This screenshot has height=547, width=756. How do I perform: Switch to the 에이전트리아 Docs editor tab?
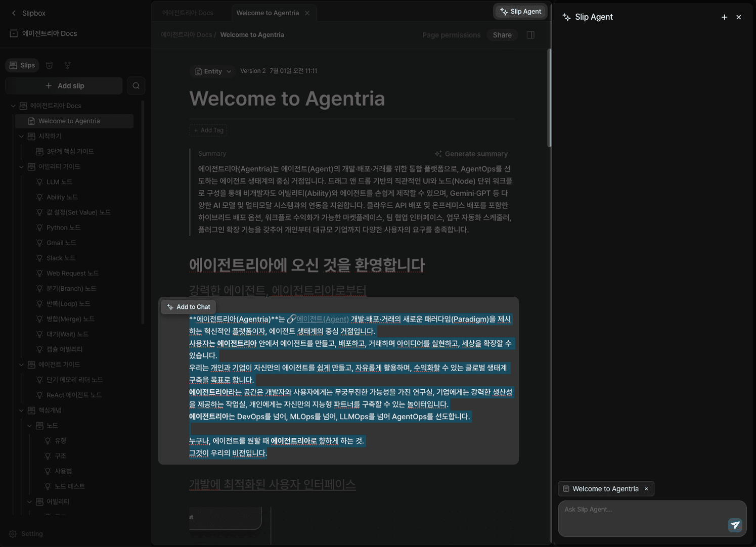point(188,13)
